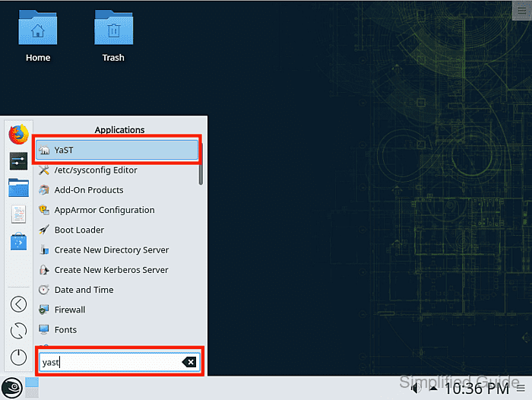Click the back arrow session button

tap(19, 304)
